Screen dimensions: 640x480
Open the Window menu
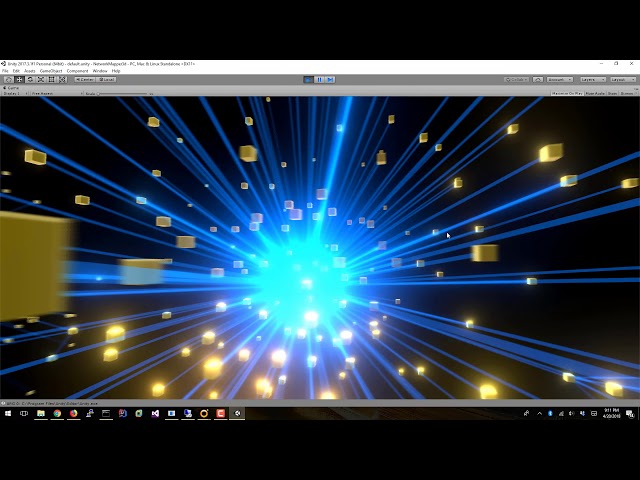(100, 71)
